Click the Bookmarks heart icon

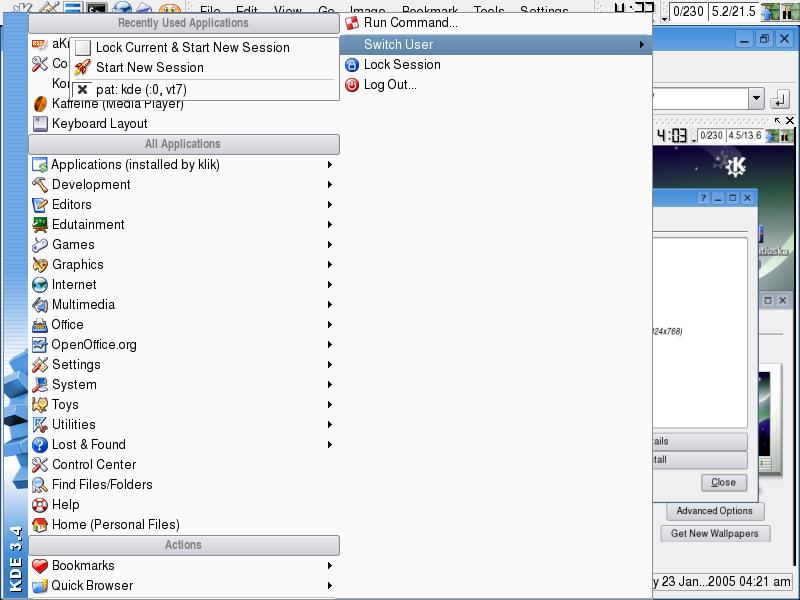(x=40, y=566)
